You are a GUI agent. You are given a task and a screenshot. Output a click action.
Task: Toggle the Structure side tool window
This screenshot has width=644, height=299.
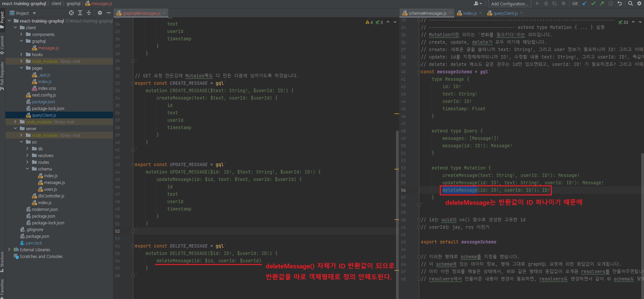[x=2, y=262]
